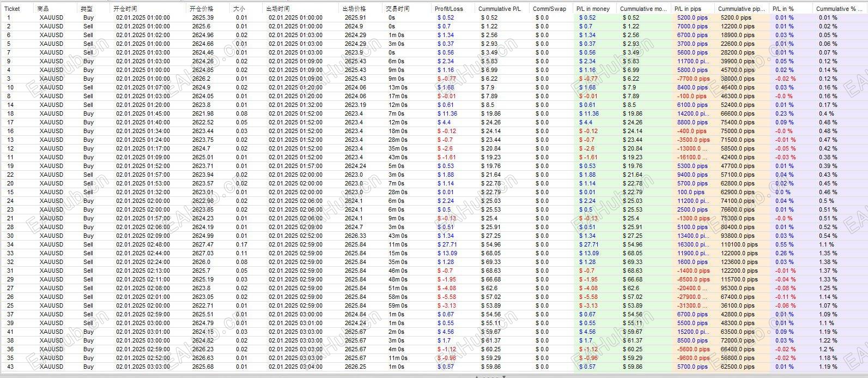Select the opening price 2626.63
The image size is (868, 378).
(x=203, y=358)
